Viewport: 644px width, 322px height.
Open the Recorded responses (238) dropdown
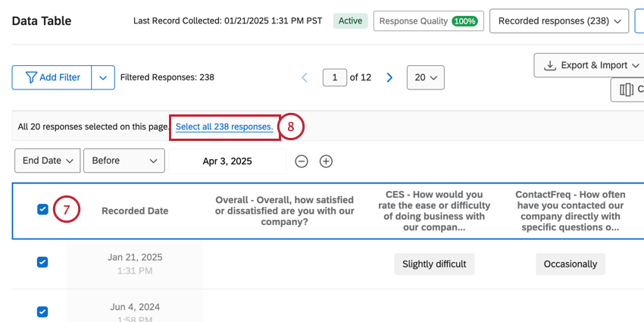pyautogui.click(x=559, y=21)
